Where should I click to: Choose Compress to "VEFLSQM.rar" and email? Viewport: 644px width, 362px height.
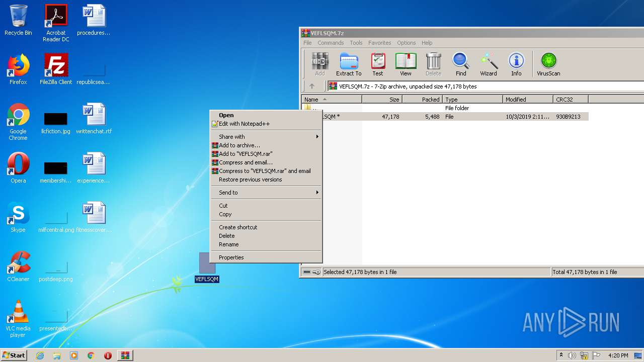point(266,171)
